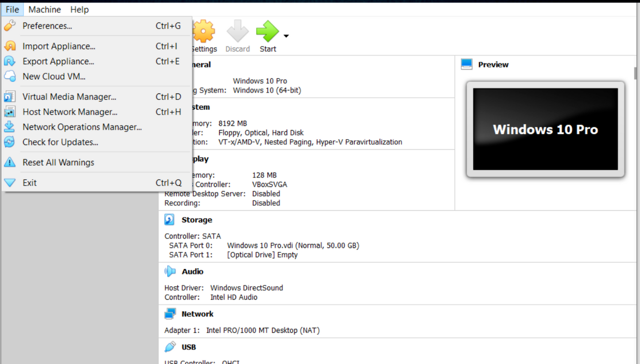This screenshot has height=364, width=640.
Task: Select Export Appliance
Action: pos(58,61)
